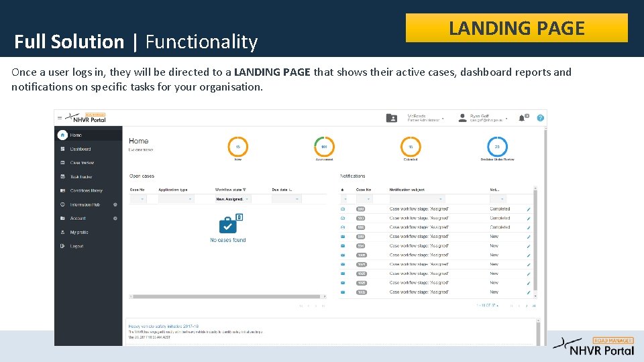644x362 pixels.
Task: Click the edit pencil on bottom notification row
Action: coord(529,293)
